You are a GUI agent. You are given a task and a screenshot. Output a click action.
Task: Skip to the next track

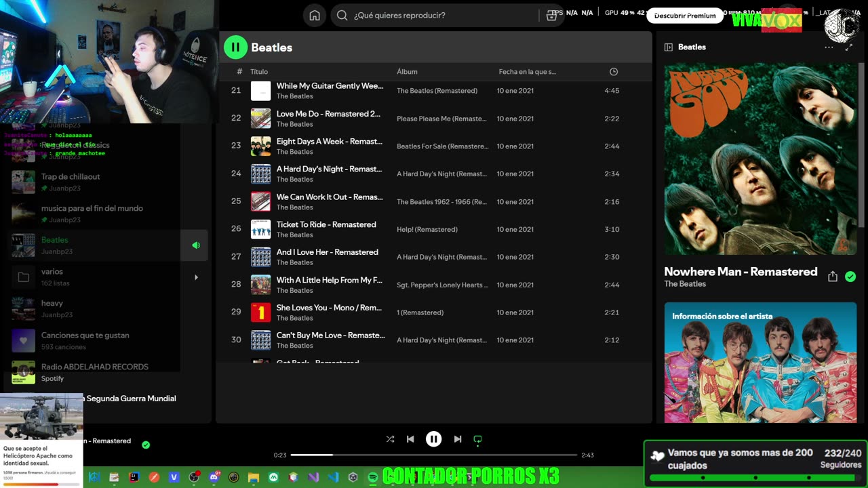pyautogui.click(x=458, y=439)
